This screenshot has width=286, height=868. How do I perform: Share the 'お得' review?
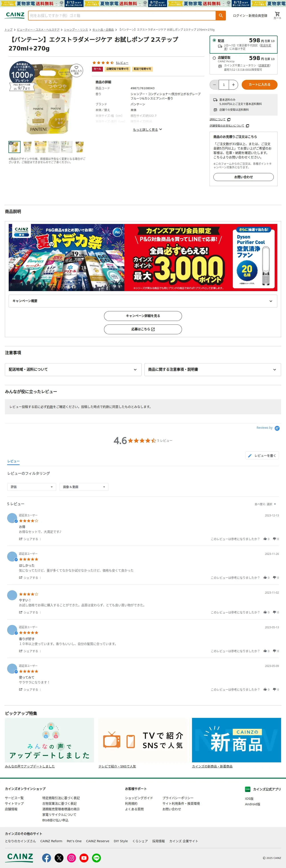(29, 539)
